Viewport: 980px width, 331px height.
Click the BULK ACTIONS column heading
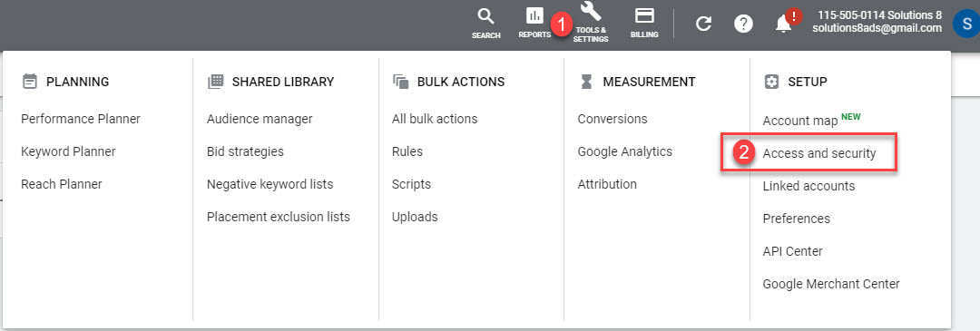(x=461, y=82)
